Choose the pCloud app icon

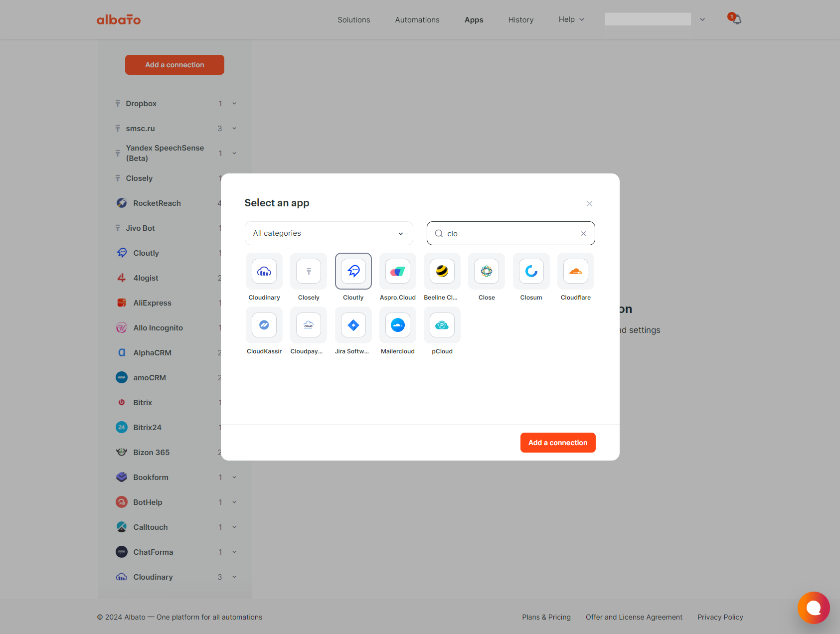pos(442,325)
